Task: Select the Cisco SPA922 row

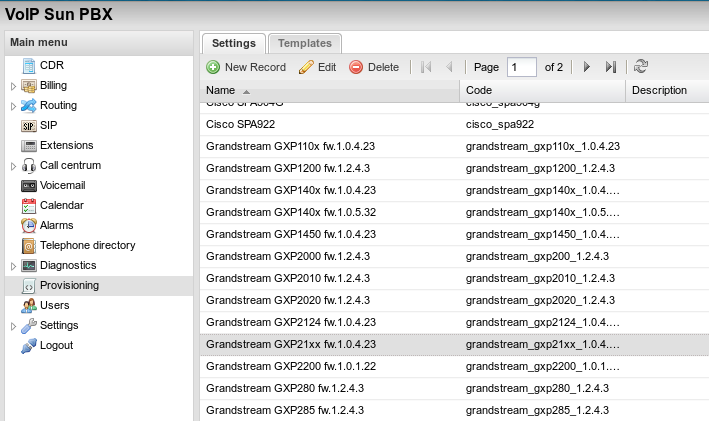Action: [454, 124]
